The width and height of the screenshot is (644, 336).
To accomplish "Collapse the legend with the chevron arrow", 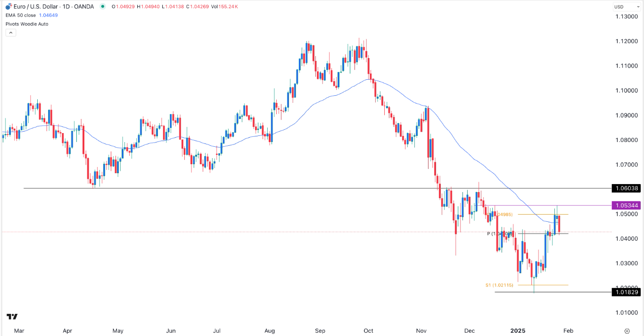I will coord(10,33).
